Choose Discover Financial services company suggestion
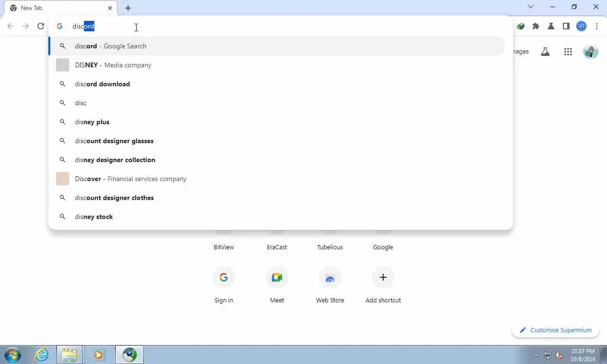Image resolution: width=607 pixels, height=364 pixels. point(277,179)
